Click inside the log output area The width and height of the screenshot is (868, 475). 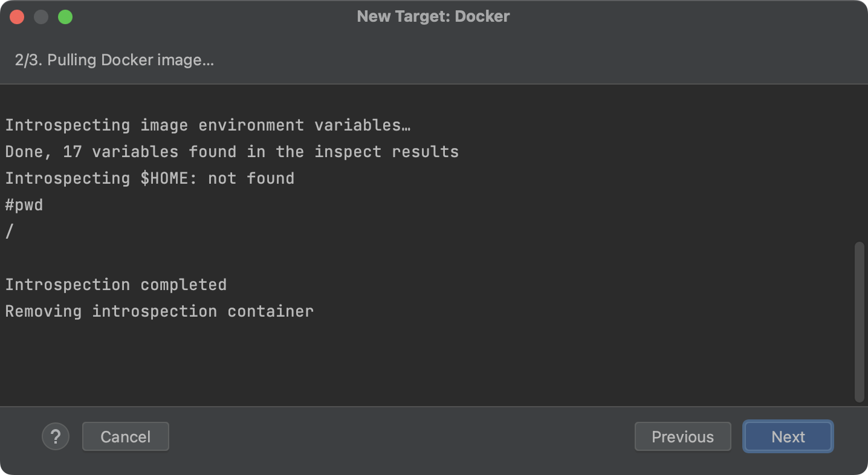pos(423,363)
